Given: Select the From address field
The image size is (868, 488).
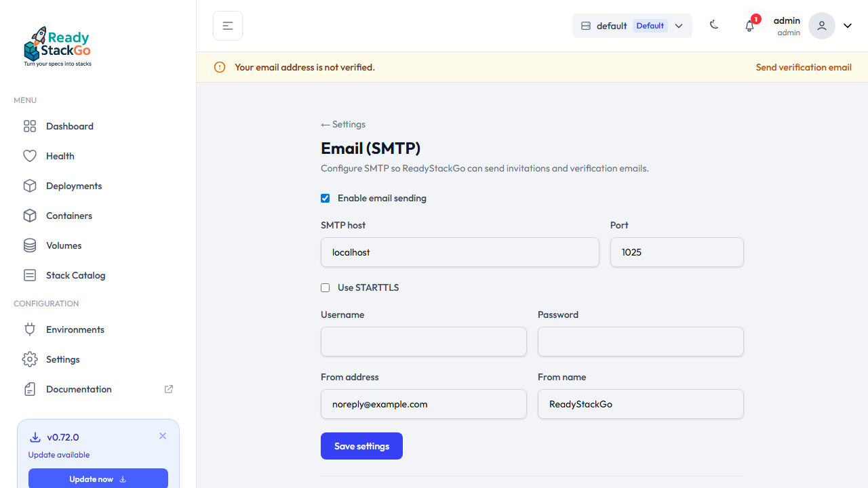Looking at the screenshot, I should click(x=424, y=404).
